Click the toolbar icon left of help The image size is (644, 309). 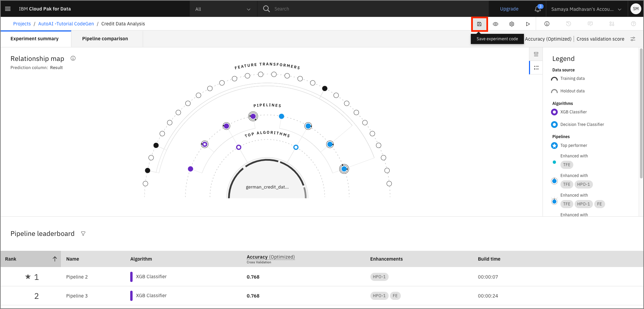click(x=612, y=24)
